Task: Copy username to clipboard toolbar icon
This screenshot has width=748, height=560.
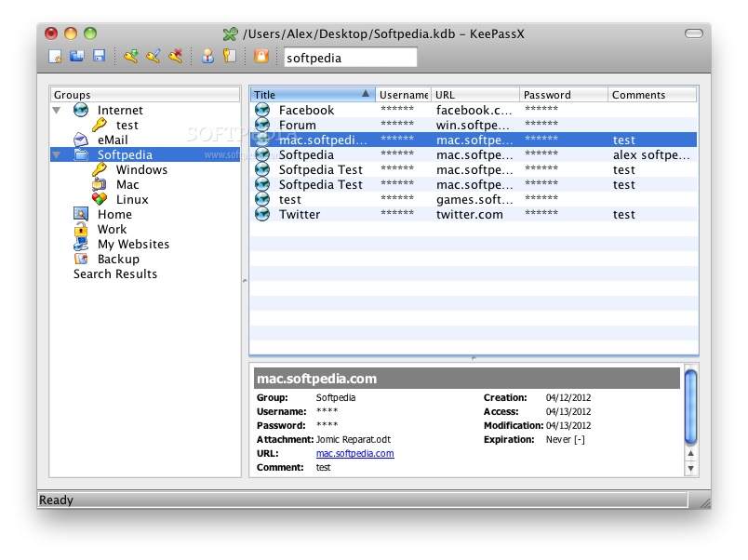Action: [x=208, y=57]
